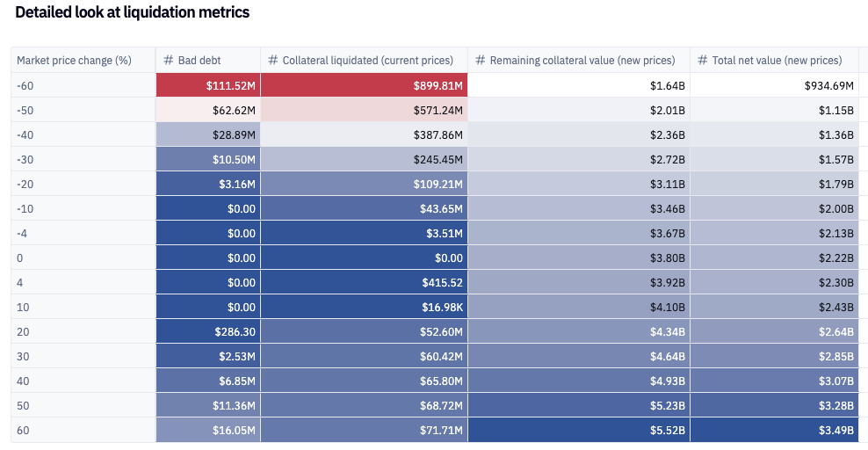
Task: Click the # icon beside Remaining collateral value
Action: pyautogui.click(x=481, y=61)
